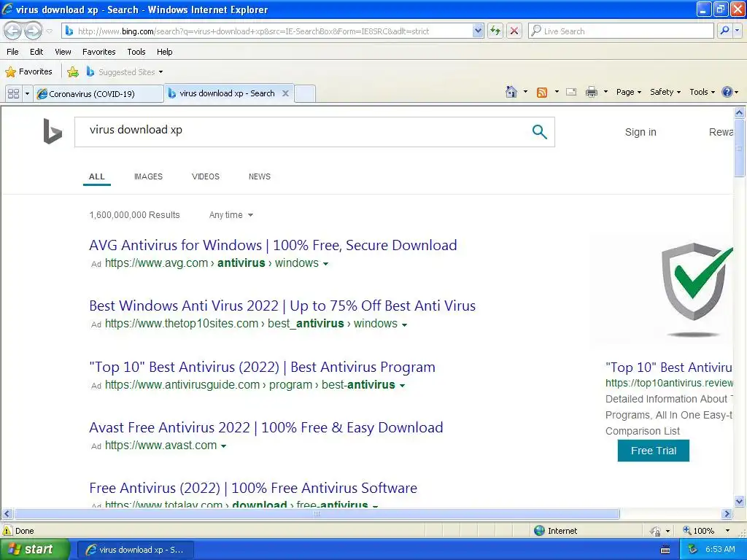747x560 pixels.
Task: Open the Any time filter dropdown
Action: (231, 215)
